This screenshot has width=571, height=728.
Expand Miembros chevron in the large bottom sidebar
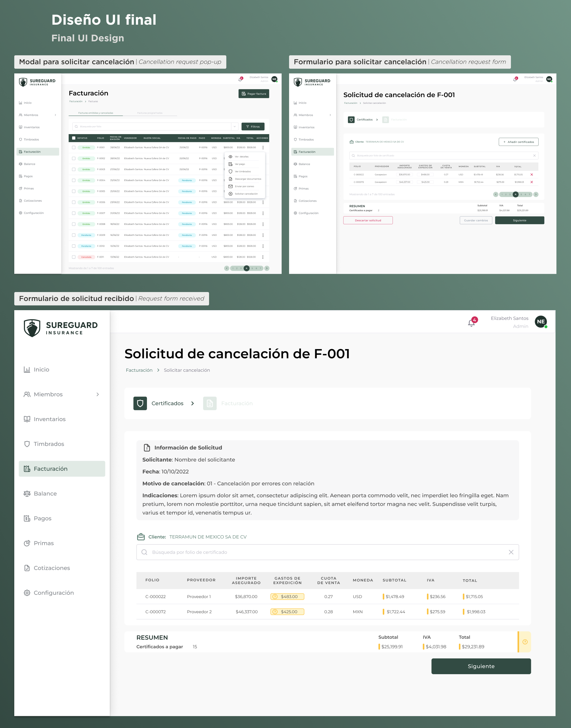(x=98, y=394)
